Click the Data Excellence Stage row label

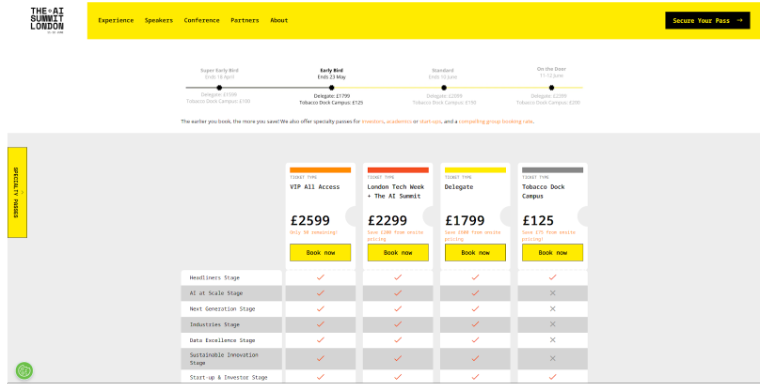click(222, 340)
